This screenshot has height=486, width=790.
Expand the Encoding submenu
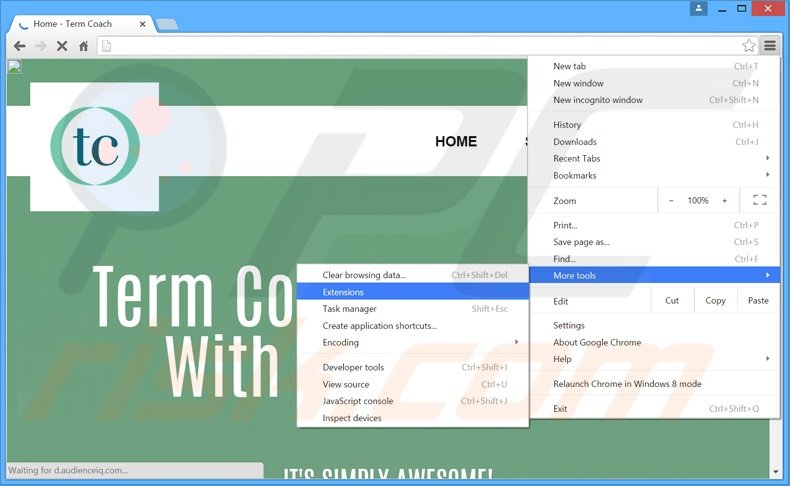point(413,342)
